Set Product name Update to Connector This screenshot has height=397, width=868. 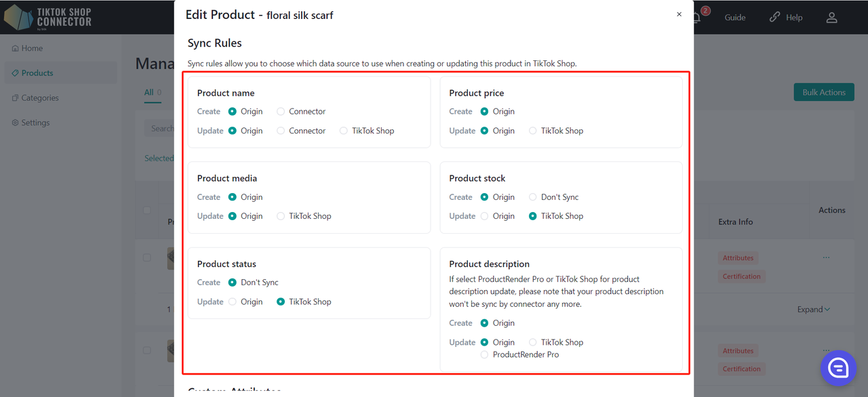click(281, 131)
